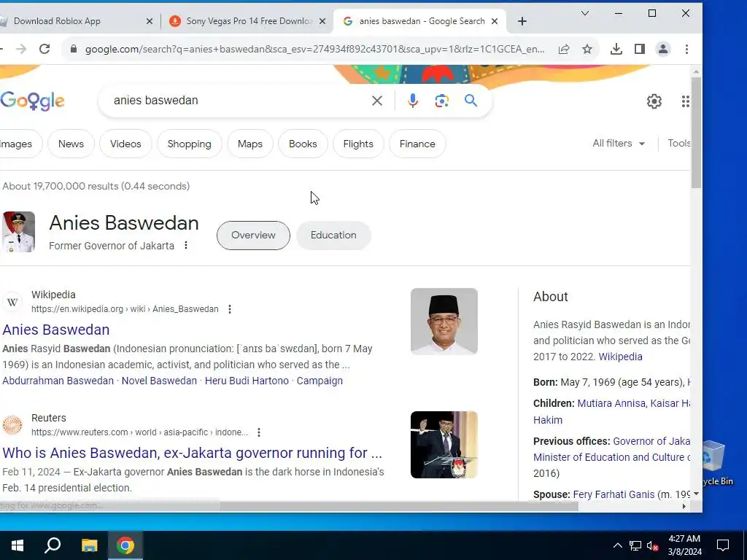Open the Windows Start menu

click(x=18, y=545)
